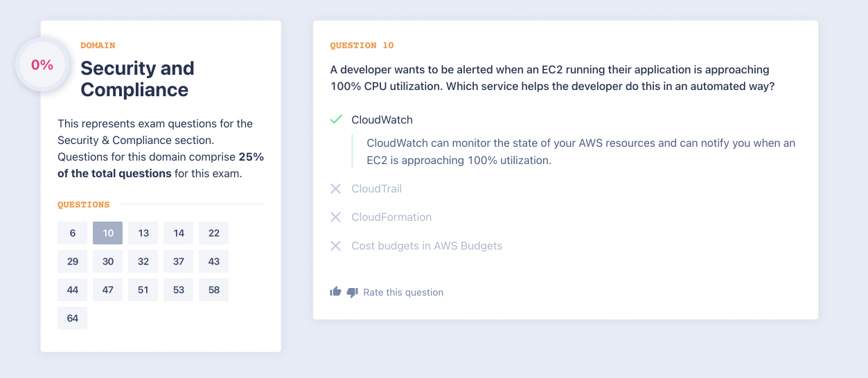The width and height of the screenshot is (868, 378).
Task: Navigate to question 30
Action: pos(108,262)
